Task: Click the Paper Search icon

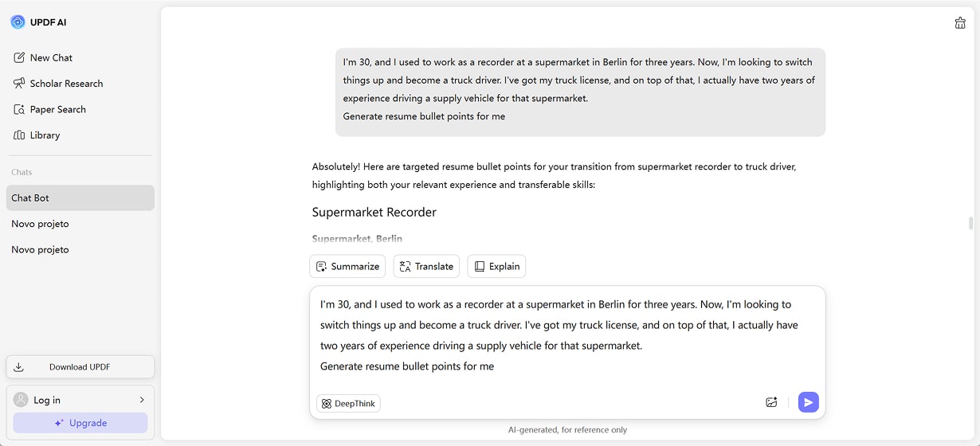Action: (x=19, y=110)
